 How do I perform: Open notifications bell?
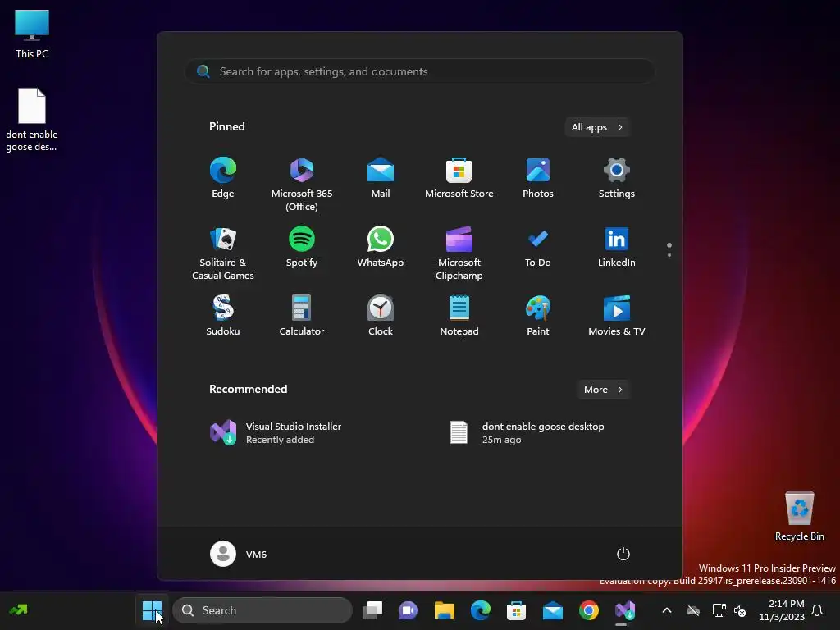818,610
